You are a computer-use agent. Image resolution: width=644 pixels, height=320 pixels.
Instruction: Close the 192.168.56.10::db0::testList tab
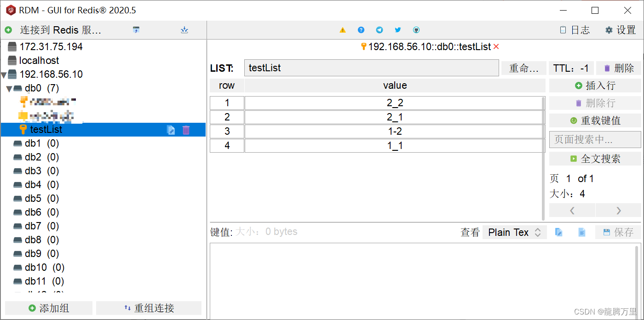click(x=496, y=47)
